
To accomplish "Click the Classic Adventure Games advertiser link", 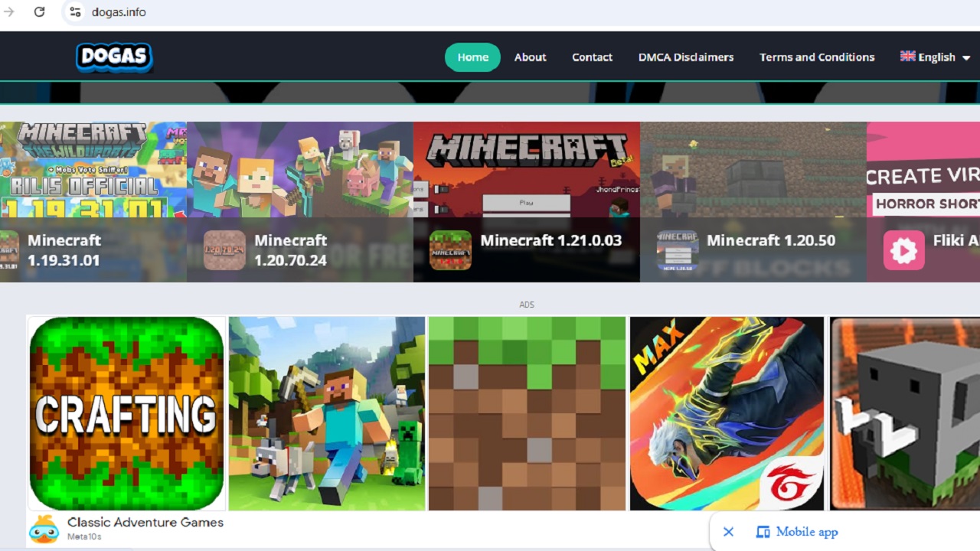I will pyautogui.click(x=145, y=522).
